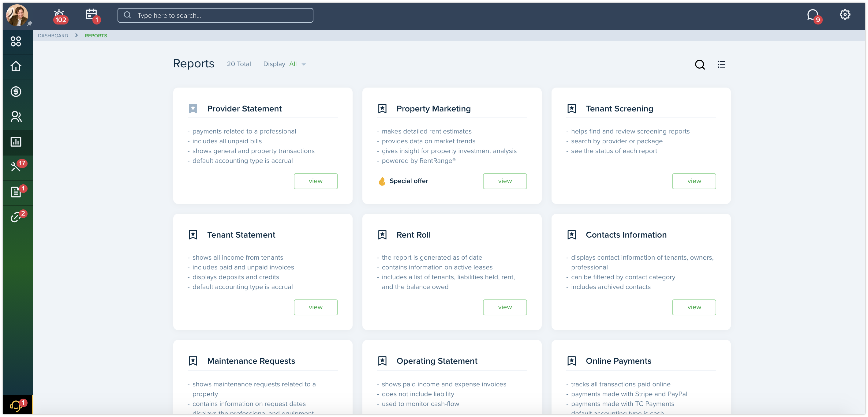The height and width of the screenshot is (417, 868).
Task: Click 'contains information on active leases' line
Action: [x=437, y=267]
